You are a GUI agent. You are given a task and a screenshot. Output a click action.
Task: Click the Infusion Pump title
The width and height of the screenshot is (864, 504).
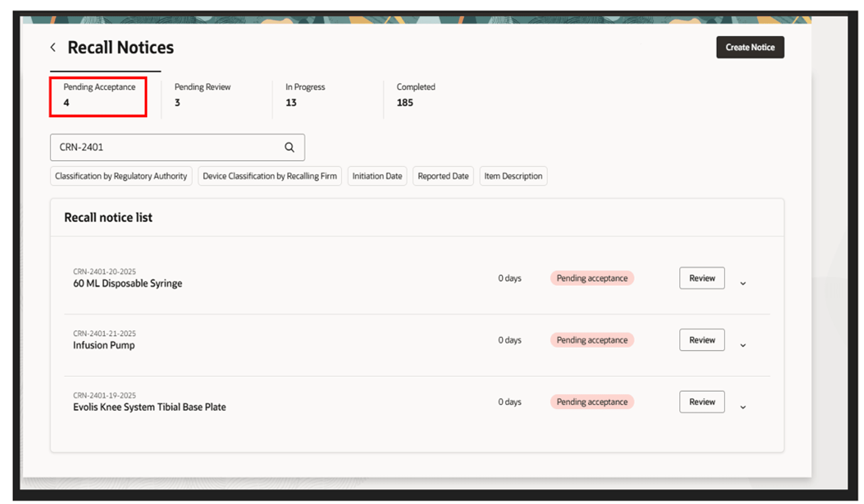[x=104, y=345]
